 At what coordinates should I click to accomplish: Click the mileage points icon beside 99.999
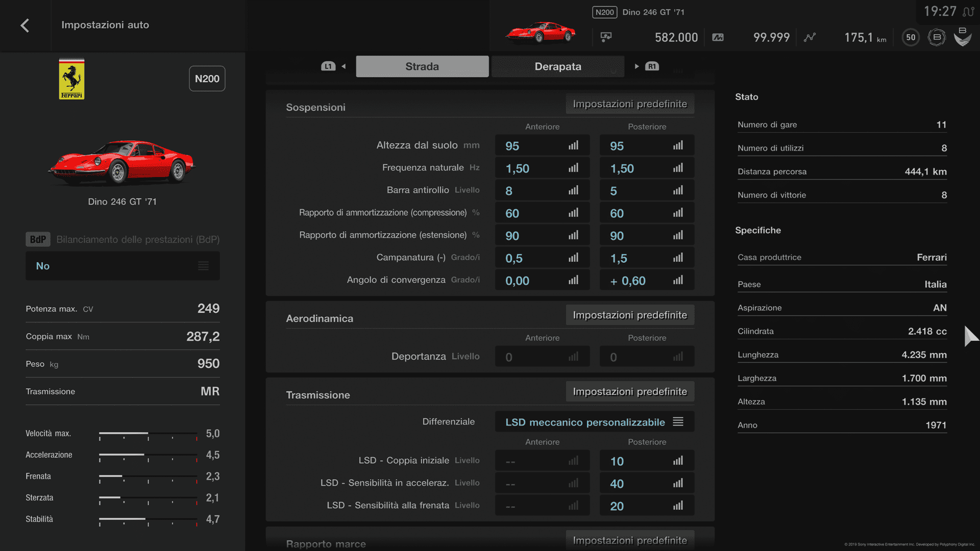pos(718,37)
